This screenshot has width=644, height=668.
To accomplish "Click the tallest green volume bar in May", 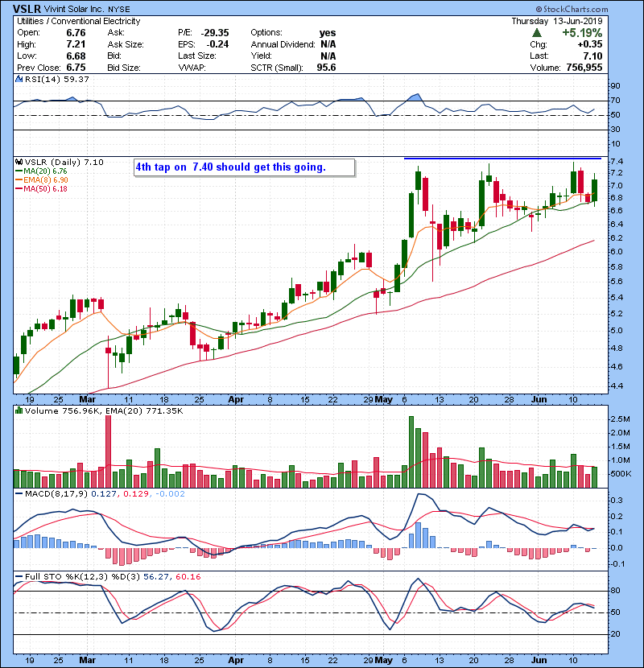I will (411, 452).
